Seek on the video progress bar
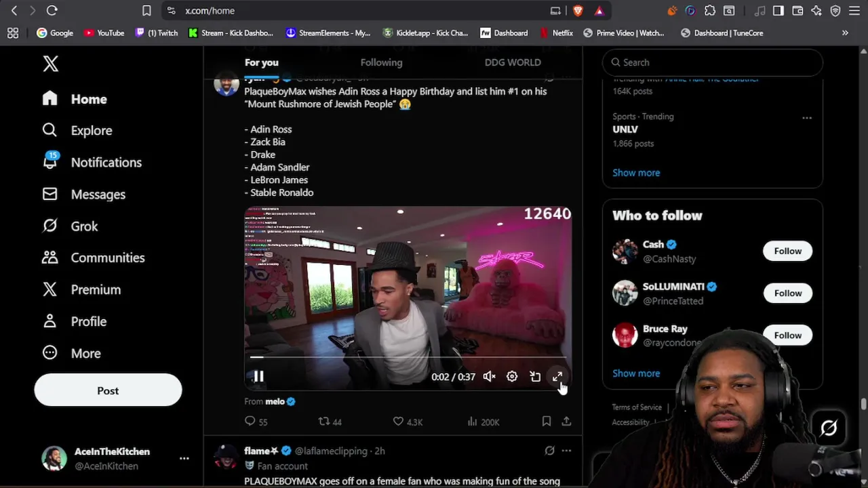The image size is (868, 488). tap(408, 357)
